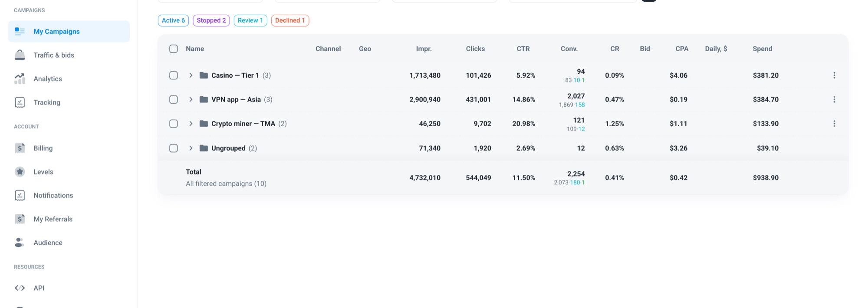This screenshot has width=868, height=308.
Task: Click the Notifications icon in sidebar
Action: (20, 195)
